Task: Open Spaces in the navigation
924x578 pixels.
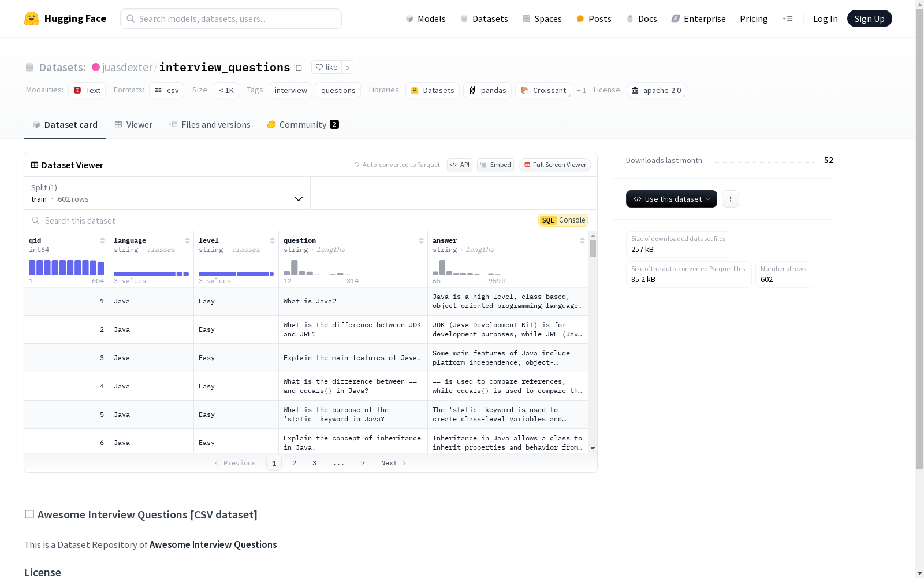Action: [542, 18]
